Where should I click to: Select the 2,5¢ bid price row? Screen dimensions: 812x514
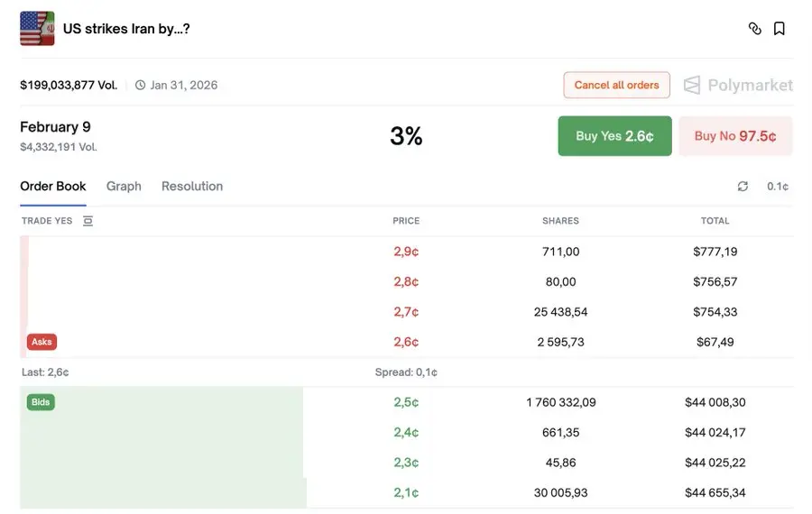(x=406, y=402)
